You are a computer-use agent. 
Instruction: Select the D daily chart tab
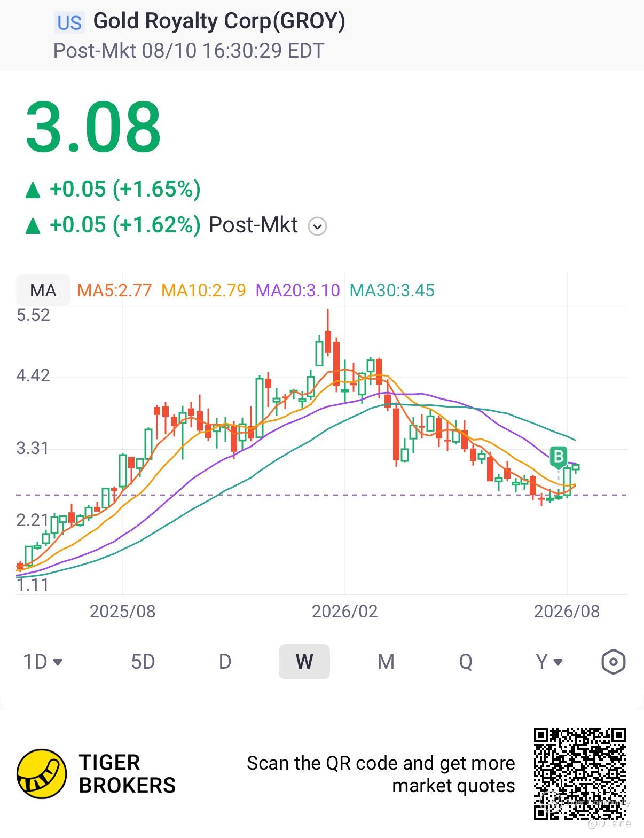(225, 662)
